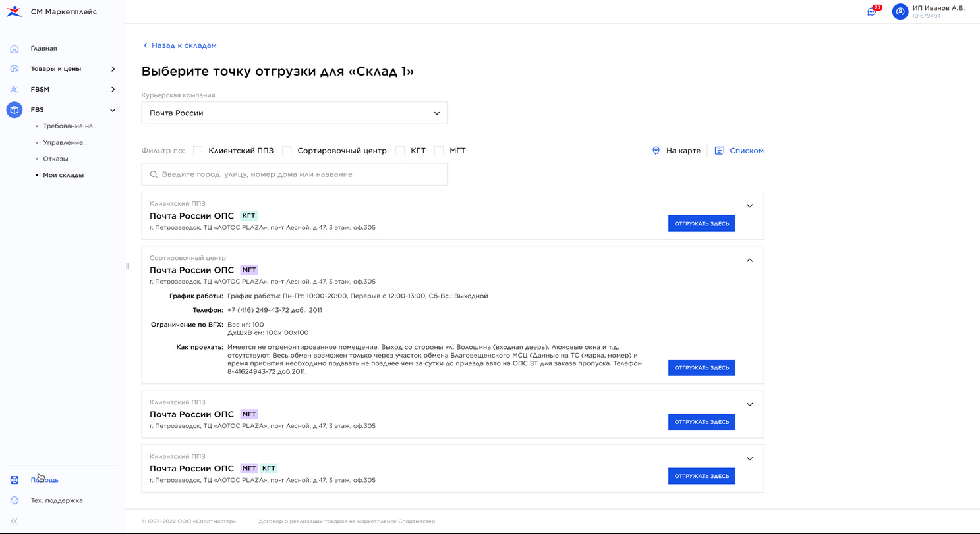The height and width of the screenshot is (534, 980).
Task: Collapse the Сортировочный центр card
Action: (x=749, y=260)
